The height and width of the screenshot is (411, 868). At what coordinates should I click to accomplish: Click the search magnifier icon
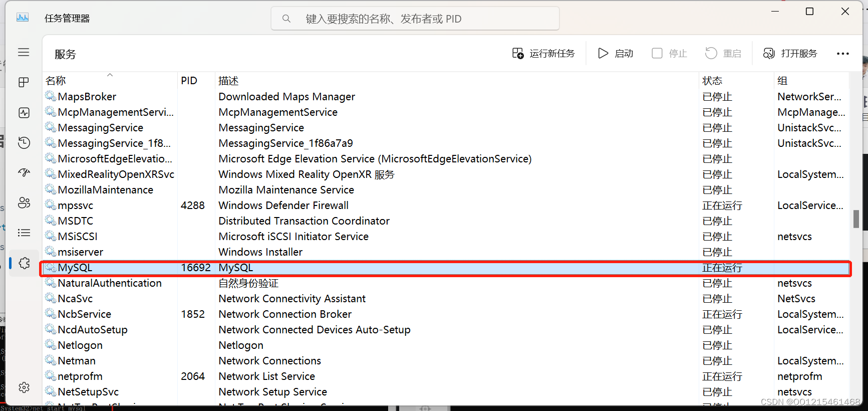coord(286,19)
